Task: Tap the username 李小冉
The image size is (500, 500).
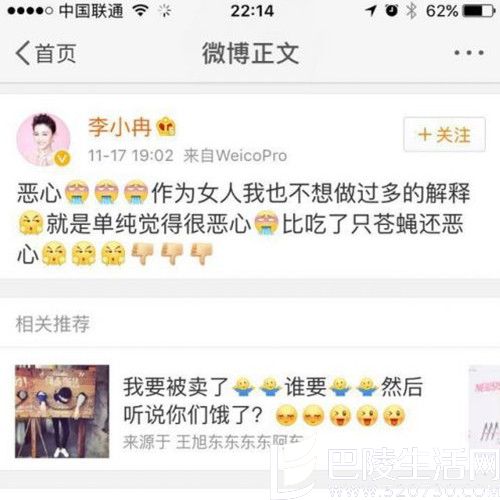Action: (x=119, y=127)
